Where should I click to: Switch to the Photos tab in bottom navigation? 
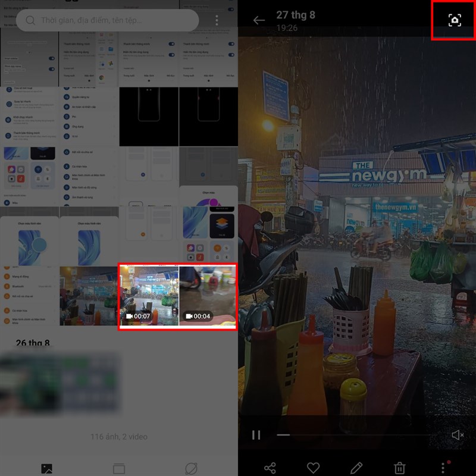point(48,469)
